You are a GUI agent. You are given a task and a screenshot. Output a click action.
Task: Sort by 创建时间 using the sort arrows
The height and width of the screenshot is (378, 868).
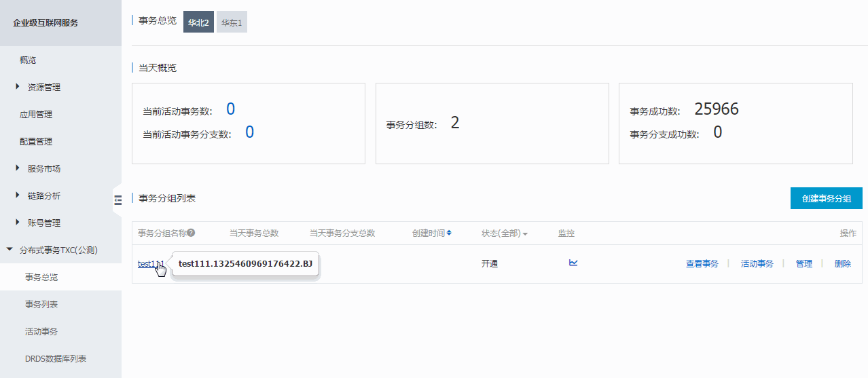(449, 233)
